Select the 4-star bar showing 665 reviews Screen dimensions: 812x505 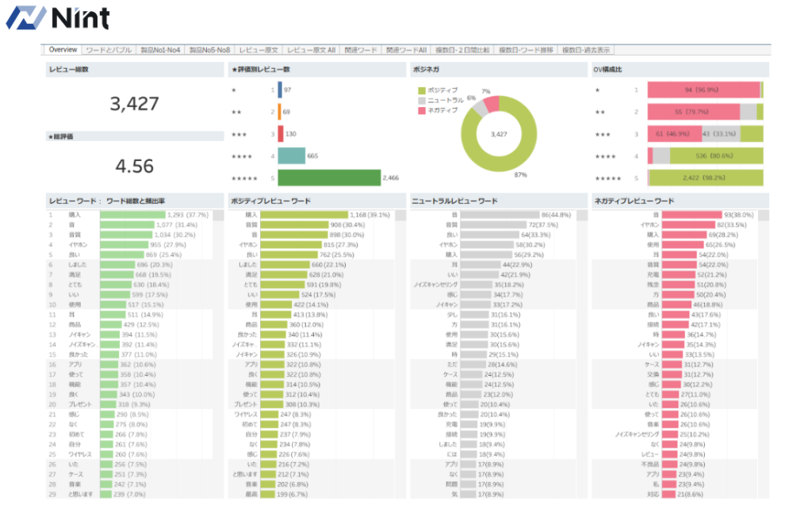[x=291, y=156]
